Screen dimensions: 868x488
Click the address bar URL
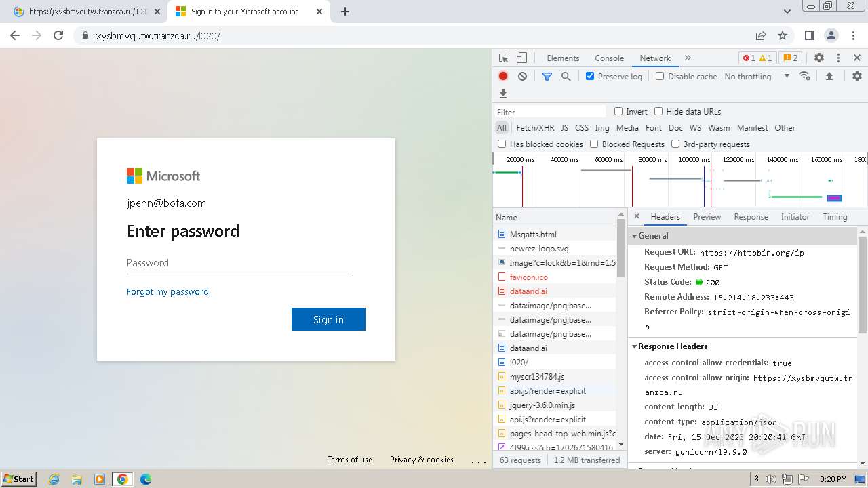click(x=158, y=36)
